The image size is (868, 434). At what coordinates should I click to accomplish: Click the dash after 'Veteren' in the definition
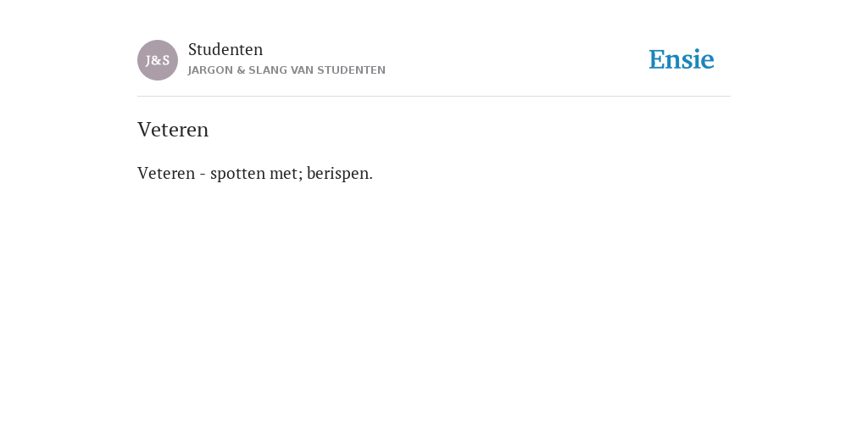click(x=203, y=175)
